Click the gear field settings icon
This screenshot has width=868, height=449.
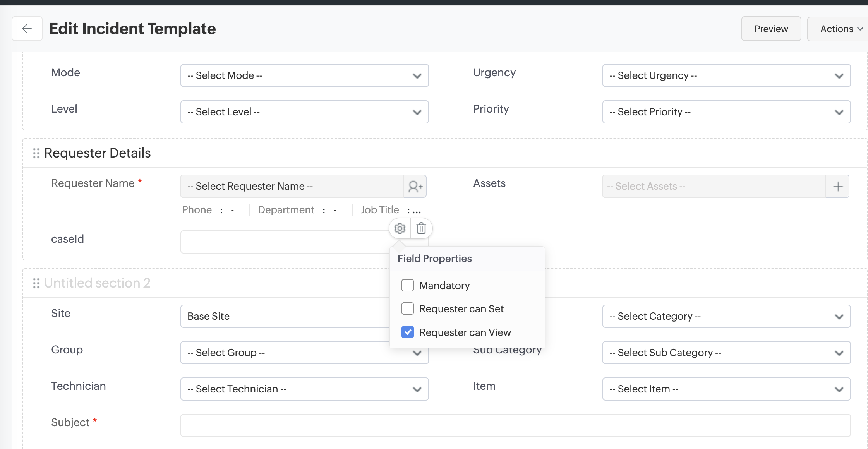[400, 228]
